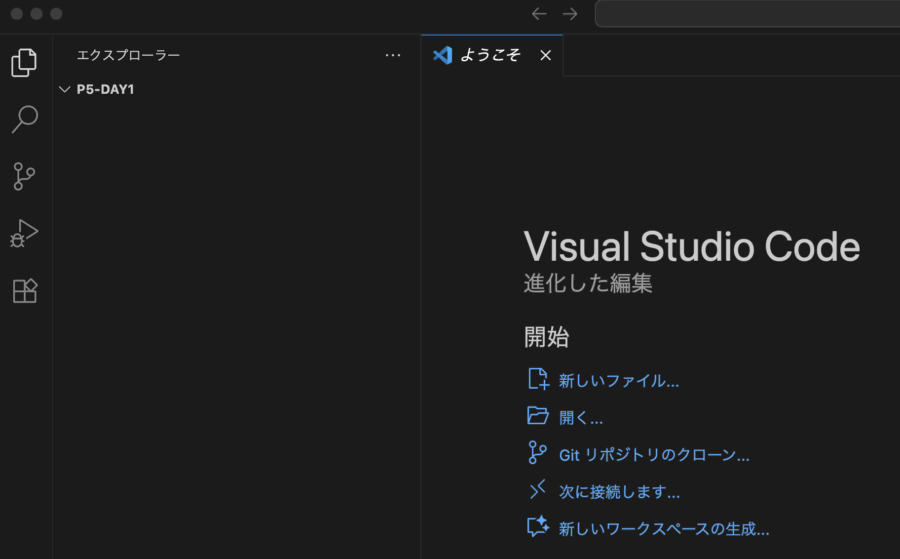The image size is (900, 559).
Task: Click the Git リポジトリのクローン... link
Action: (x=654, y=455)
